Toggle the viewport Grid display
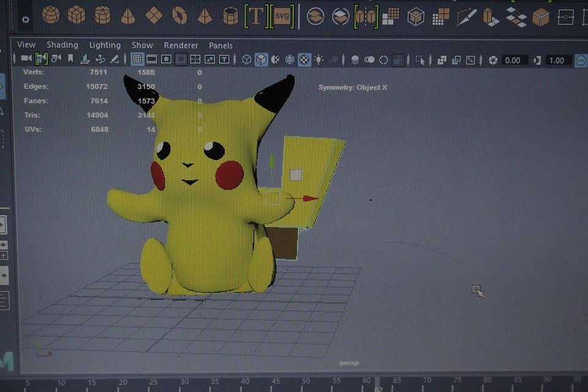The image size is (588, 392). [x=137, y=59]
